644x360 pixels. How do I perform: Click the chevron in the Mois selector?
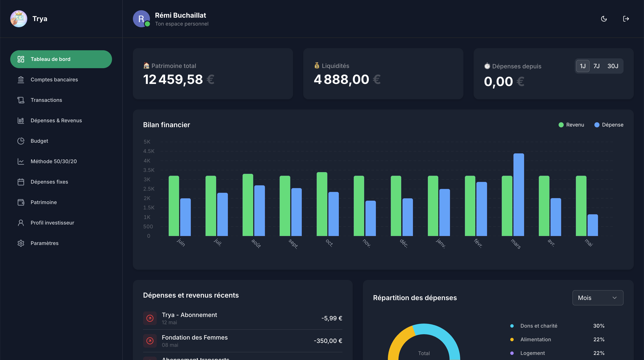pyautogui.click(x=614, y=298)
